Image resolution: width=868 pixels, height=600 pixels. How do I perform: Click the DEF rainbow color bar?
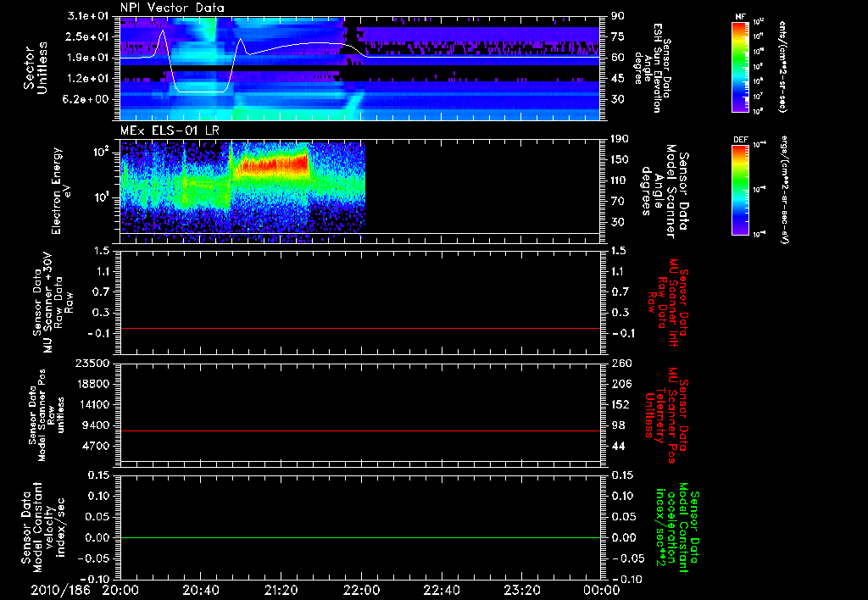point(741,190)
